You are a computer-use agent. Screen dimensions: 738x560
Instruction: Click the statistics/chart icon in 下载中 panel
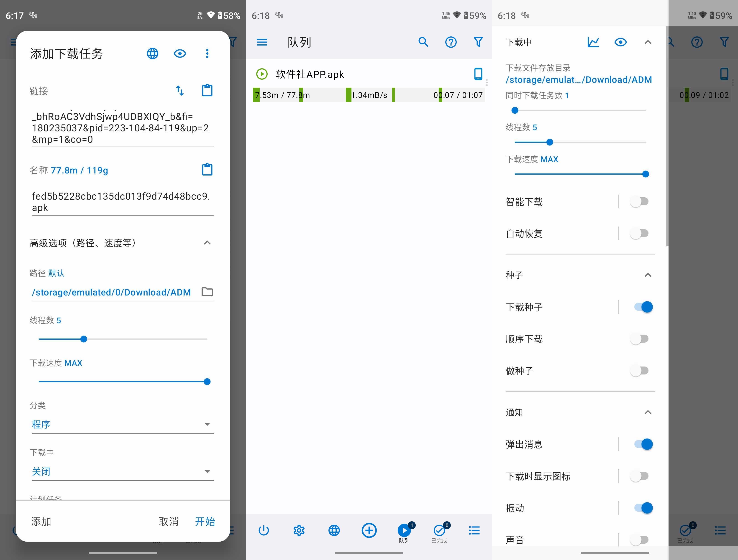click(592, 42)
